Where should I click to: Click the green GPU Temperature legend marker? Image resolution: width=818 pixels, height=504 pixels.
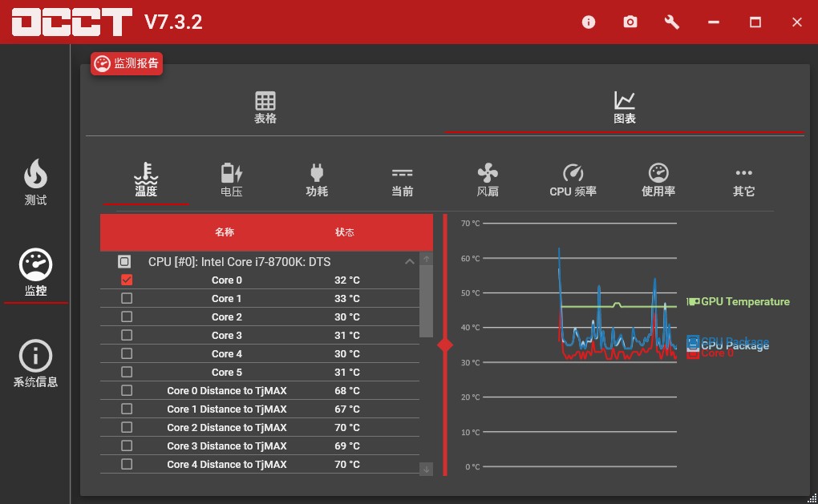[x=693, y=301]
